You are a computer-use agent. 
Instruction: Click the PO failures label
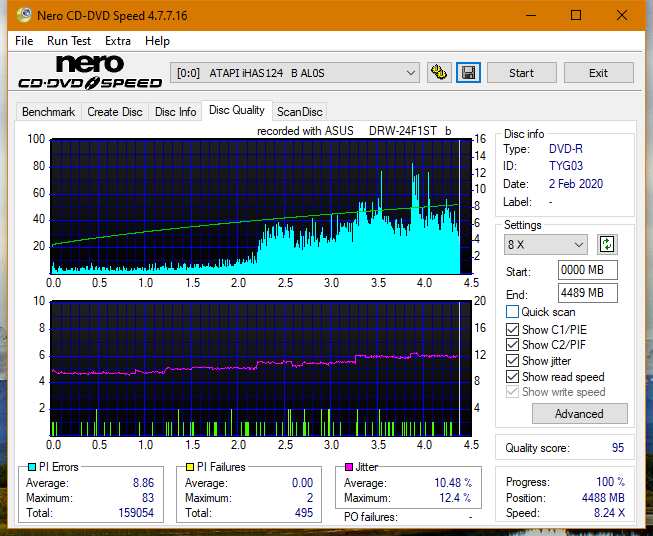[x=371, y=517]
